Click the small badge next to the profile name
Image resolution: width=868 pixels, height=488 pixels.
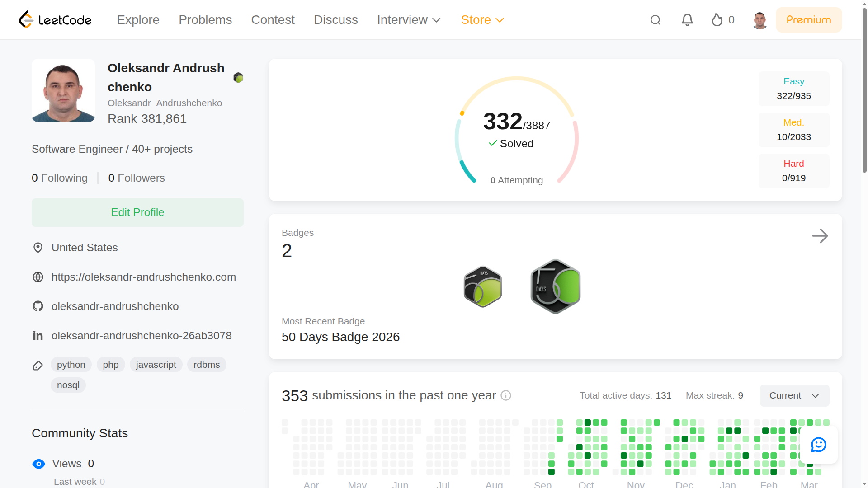click(238, 78)
